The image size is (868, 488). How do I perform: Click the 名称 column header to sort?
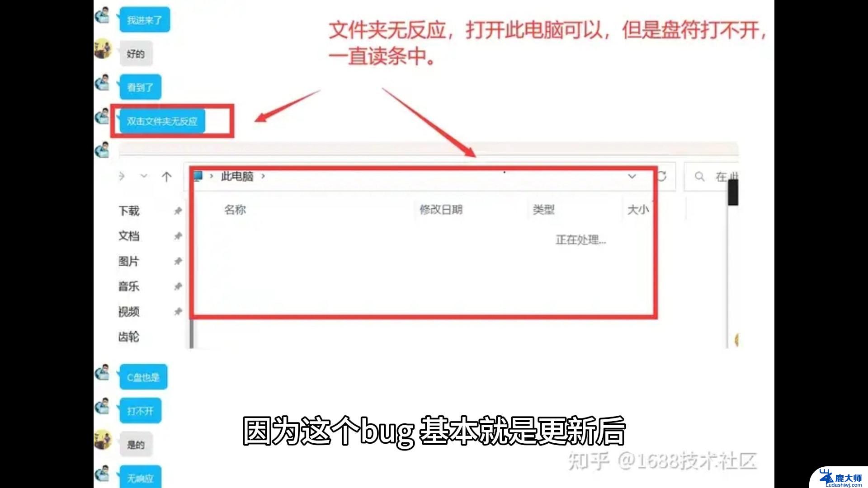(235, 209)
